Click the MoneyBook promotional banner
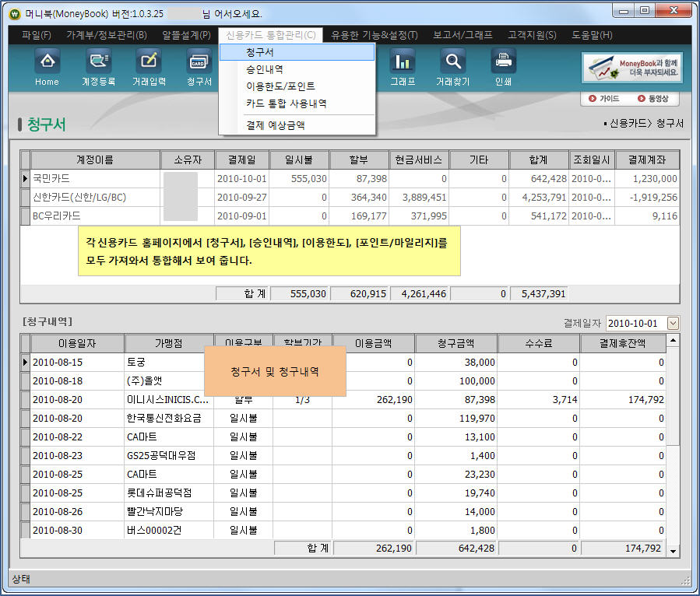 pos(632,68)
